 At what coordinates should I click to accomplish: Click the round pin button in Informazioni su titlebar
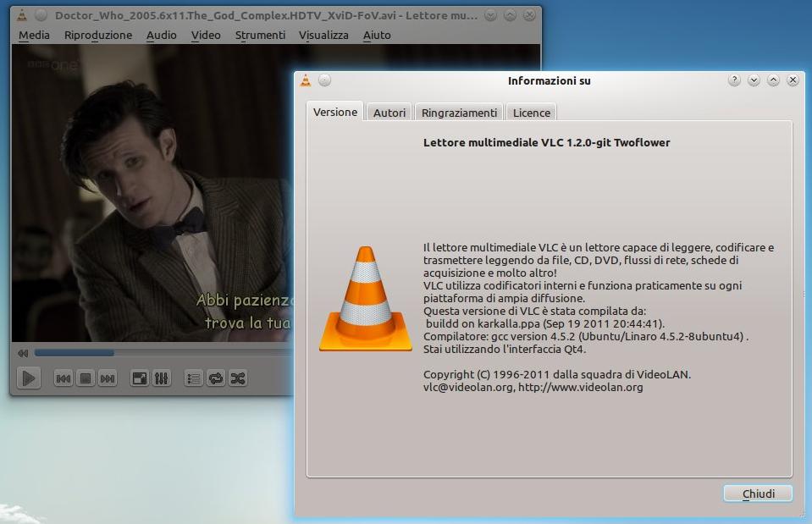tap(324, 80)
